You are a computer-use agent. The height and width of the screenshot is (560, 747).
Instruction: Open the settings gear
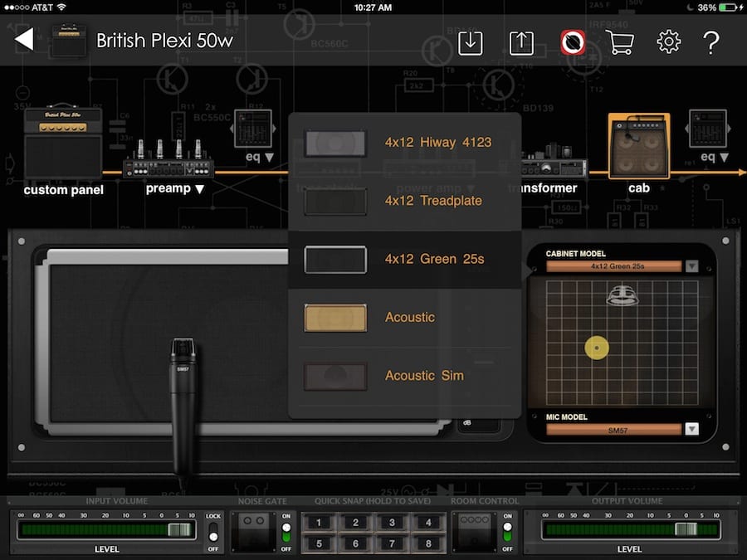(x=668, y=42)
